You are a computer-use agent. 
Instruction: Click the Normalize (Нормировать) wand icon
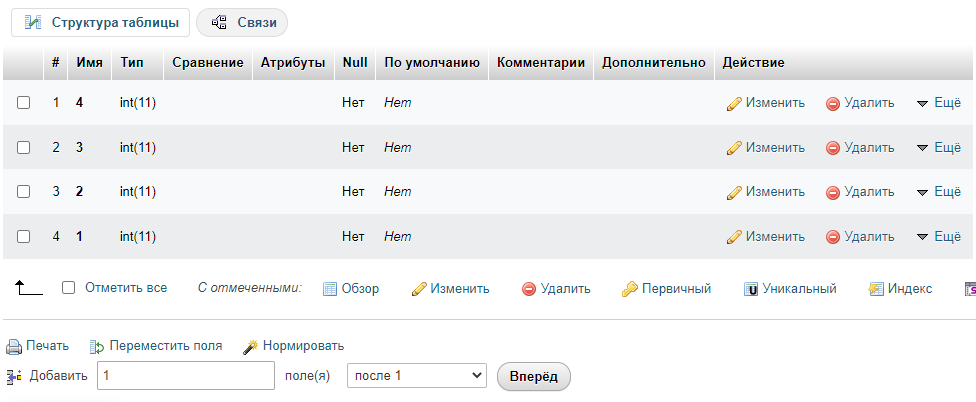click(x=252, y=347)
